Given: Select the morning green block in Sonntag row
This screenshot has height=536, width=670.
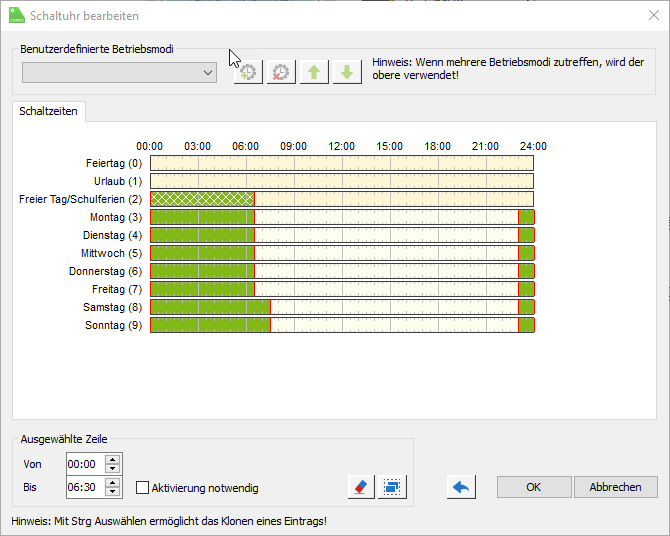Looking at the screenshot, I should (210, 325).
